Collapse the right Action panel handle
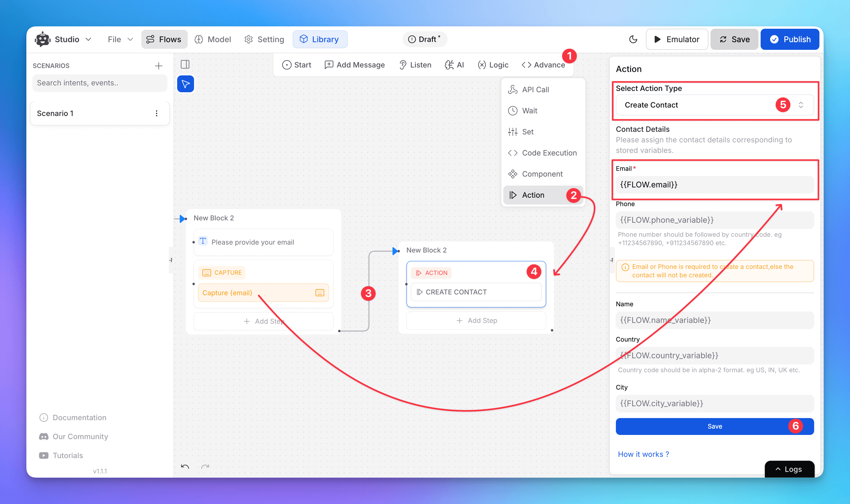The image size is (850, 504). click(612, 260)
